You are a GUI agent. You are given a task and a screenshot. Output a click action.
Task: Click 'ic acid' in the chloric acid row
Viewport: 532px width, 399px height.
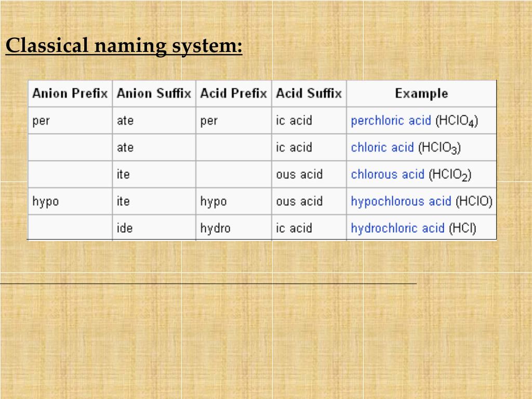(x=294, y=147)
